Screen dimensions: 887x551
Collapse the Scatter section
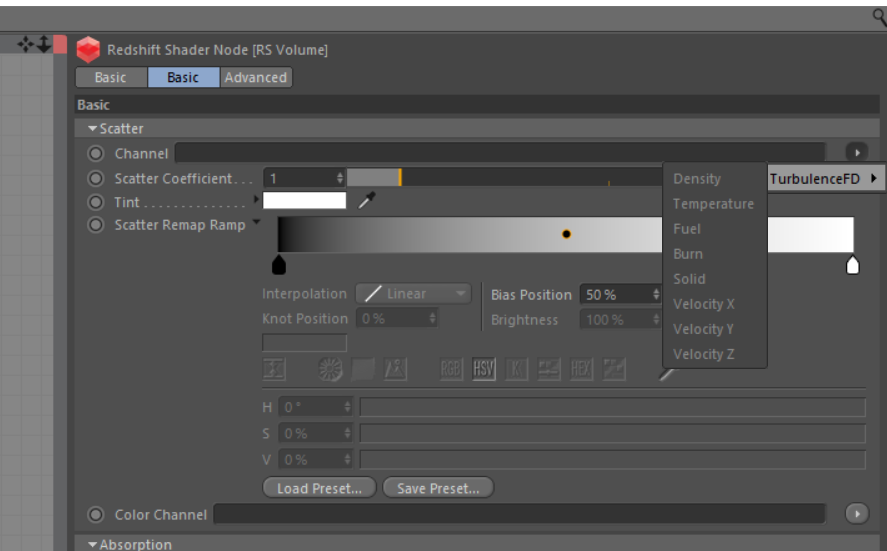(92, 129)
